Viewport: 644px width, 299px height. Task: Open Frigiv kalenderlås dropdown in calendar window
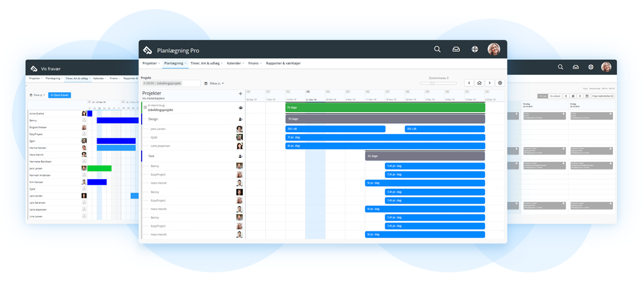coord(603,96)
